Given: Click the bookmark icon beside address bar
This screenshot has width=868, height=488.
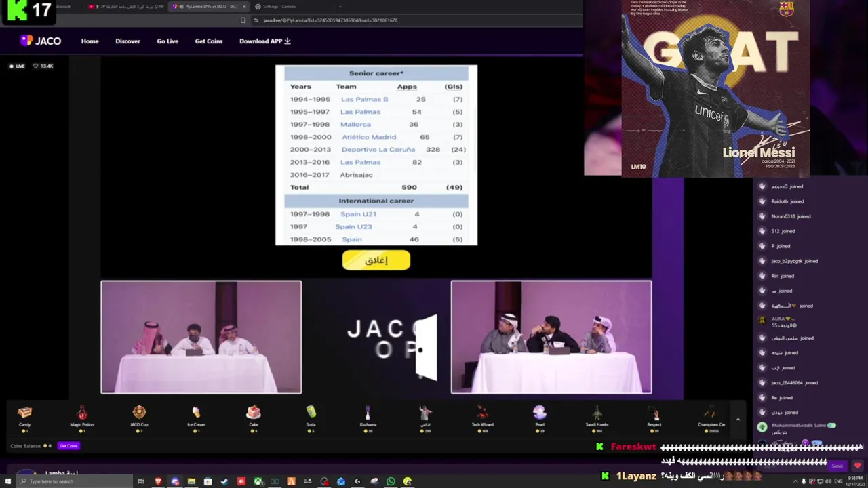Looking at the screenshot, I should [x=243, y=20].
